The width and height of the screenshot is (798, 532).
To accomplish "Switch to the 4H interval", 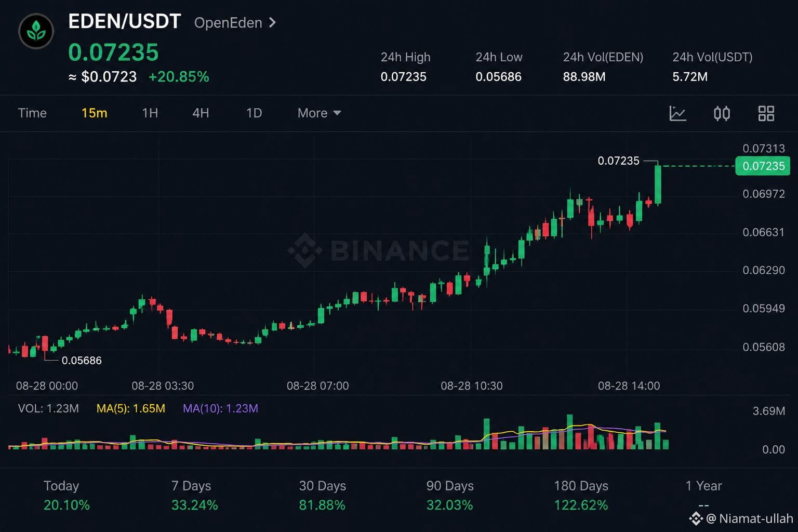I will (x=201, y=113).
